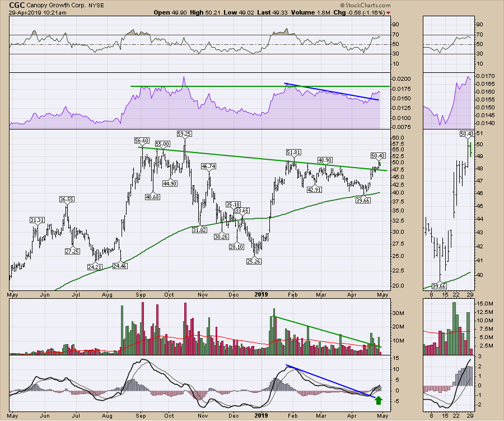Viewport: 504px width, 421px height.
Task: Click the 15.0M volume value in zoom panel
Action: pyautogui.click(x=486, y=303)
